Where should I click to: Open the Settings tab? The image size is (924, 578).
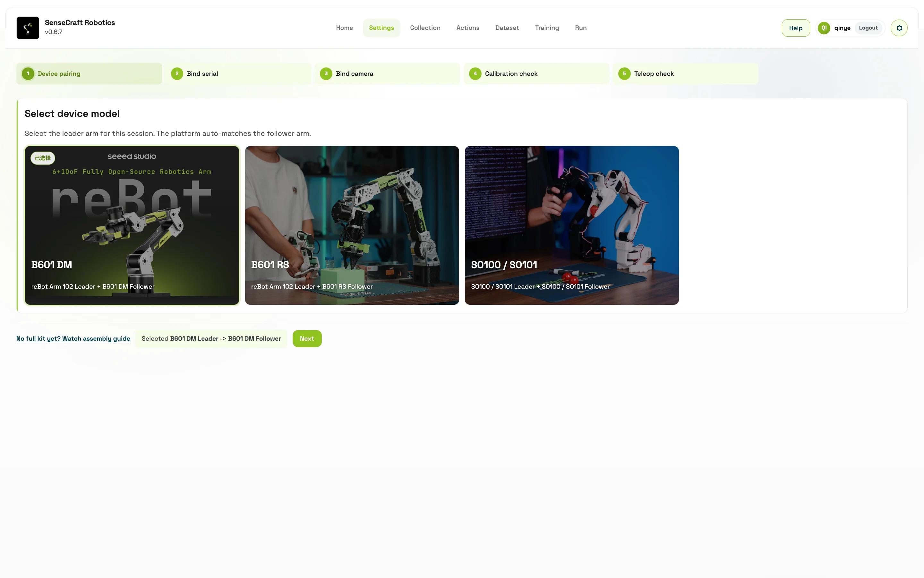tap(381, 28)
